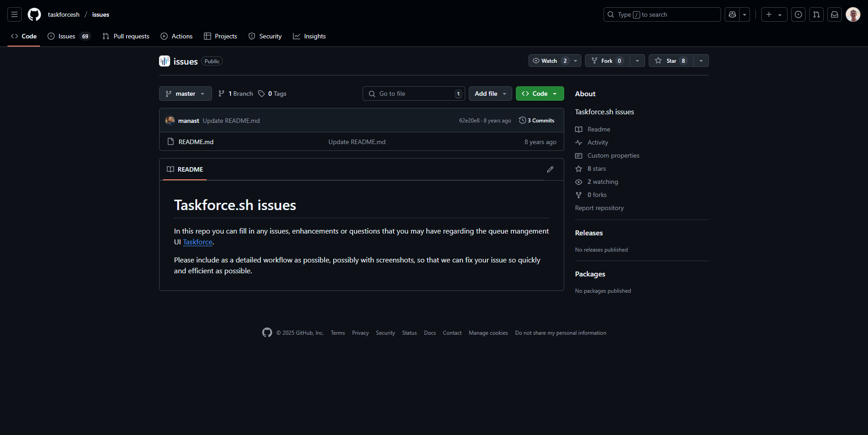Click the issues repository avatar icon
This screenshot has height=435, width=868.
(165, 61)
